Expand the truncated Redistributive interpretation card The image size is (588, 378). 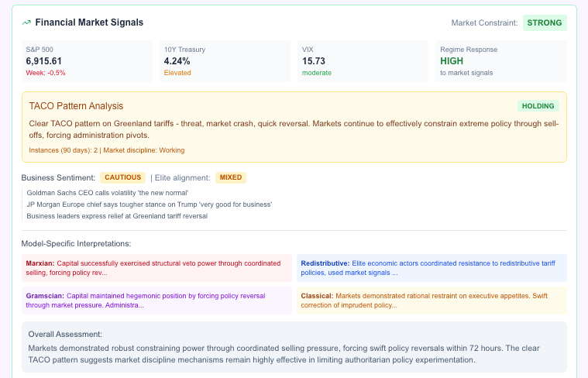(432, 267)
